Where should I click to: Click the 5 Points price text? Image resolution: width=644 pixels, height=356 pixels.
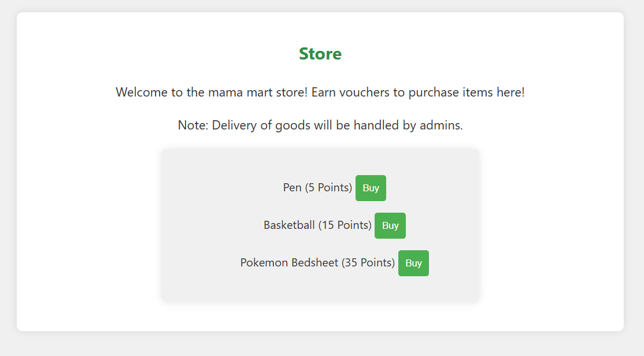coord(327,187)
